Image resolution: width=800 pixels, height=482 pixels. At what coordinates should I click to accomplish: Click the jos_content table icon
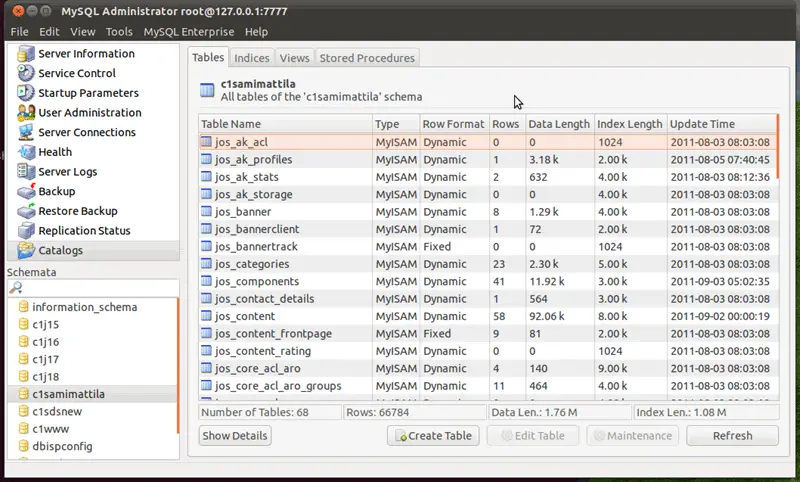(206, 316)
